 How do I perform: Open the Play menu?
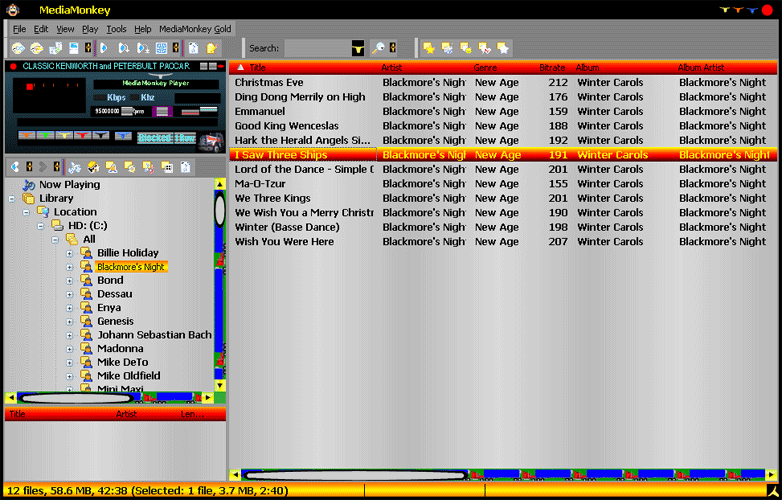click(90, 29)
